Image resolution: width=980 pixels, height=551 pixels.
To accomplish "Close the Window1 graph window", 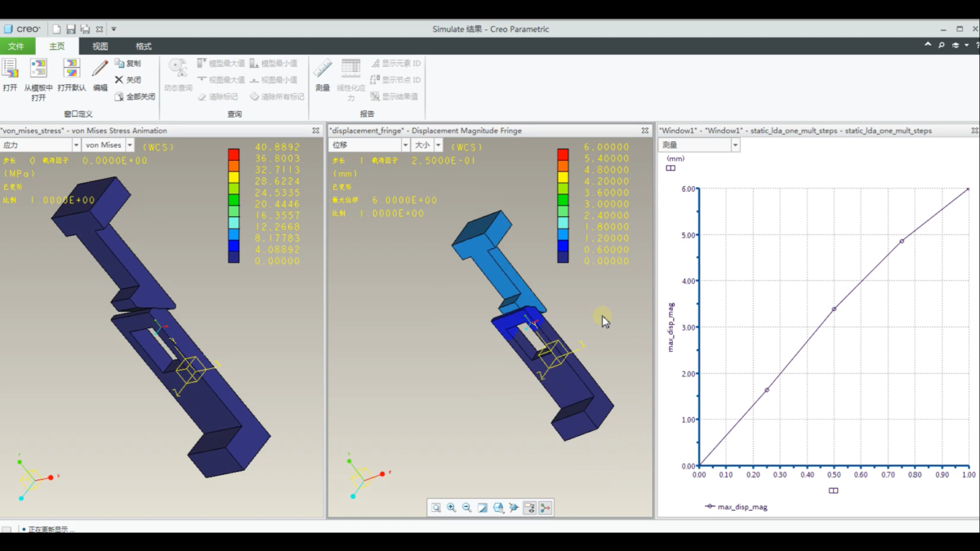I will [x=974, y=131].
